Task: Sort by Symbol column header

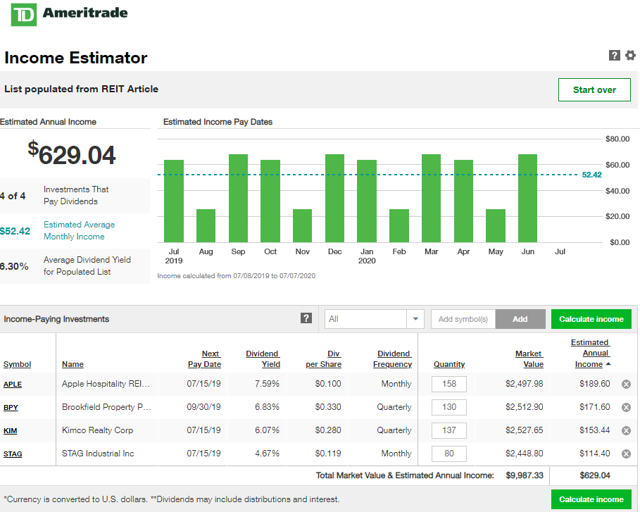Action: pos(17,364)
